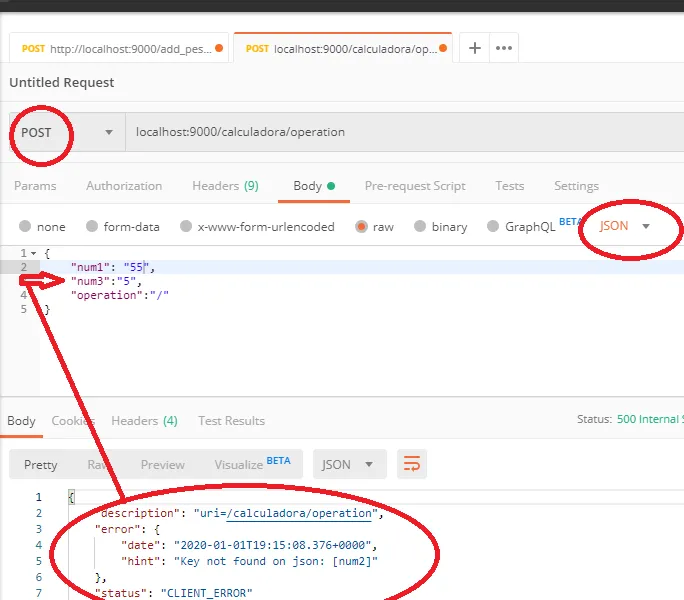This screenshot has width=684, height=600.
Task: Open the Pre-request Script tab
Action: (x=415, y=186)
